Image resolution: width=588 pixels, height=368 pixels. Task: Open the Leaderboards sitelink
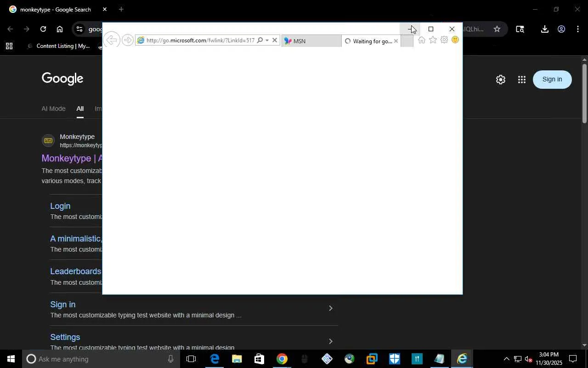(x=75, y=271)
